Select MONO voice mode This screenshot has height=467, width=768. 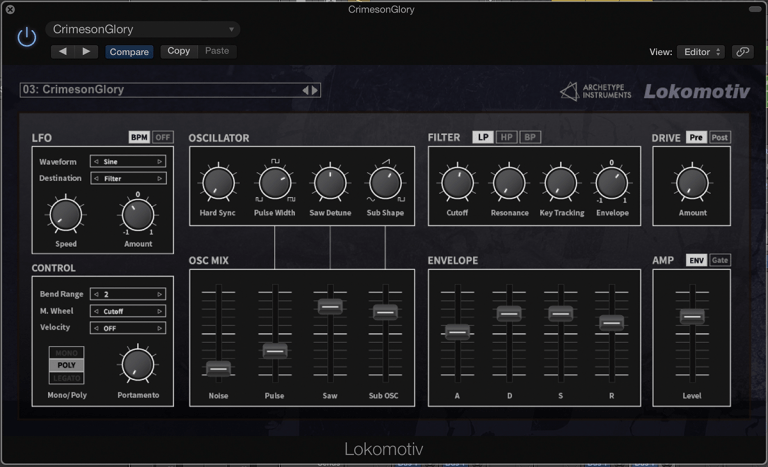67,353
